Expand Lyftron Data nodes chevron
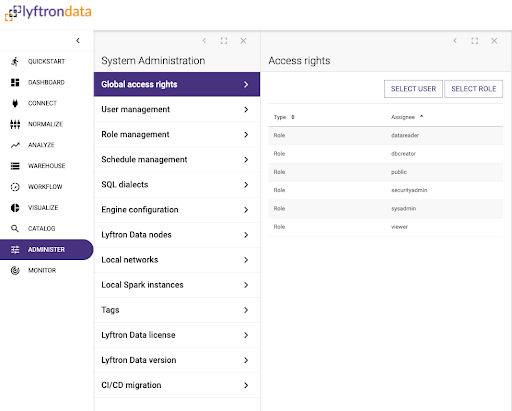The height and width of the screenshot is (411, 512). 246,235
